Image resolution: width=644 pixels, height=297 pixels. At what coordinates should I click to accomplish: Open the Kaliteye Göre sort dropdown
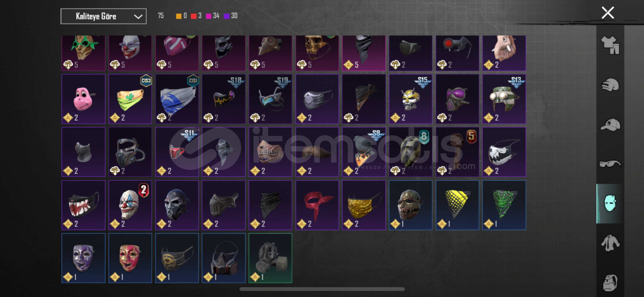pos(103,16)
